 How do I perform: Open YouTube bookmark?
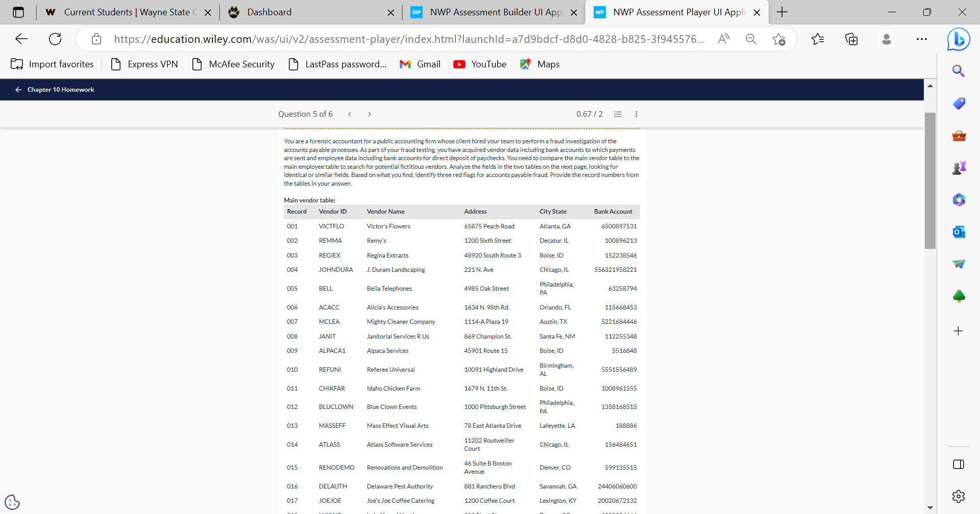pos(480,64)
